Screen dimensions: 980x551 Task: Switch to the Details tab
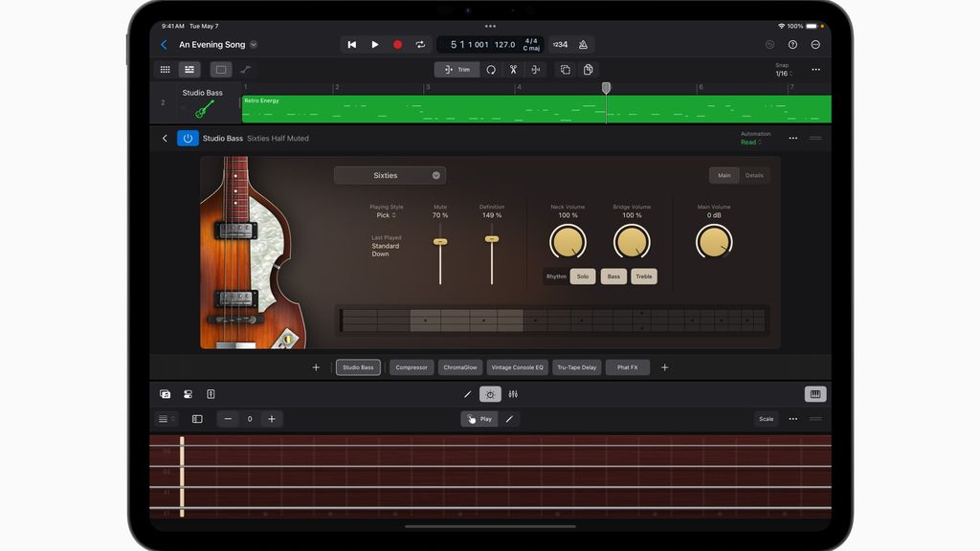(753, 175)
